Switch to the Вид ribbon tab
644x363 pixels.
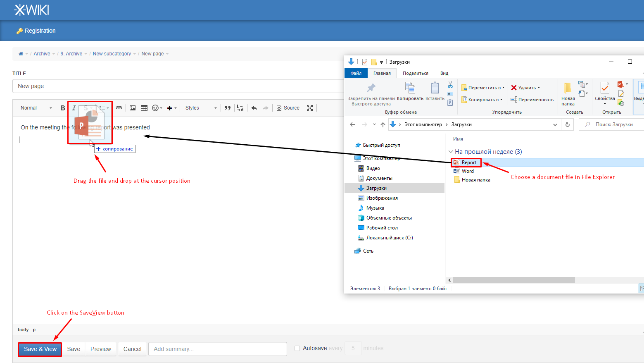[x=444, y=73]
